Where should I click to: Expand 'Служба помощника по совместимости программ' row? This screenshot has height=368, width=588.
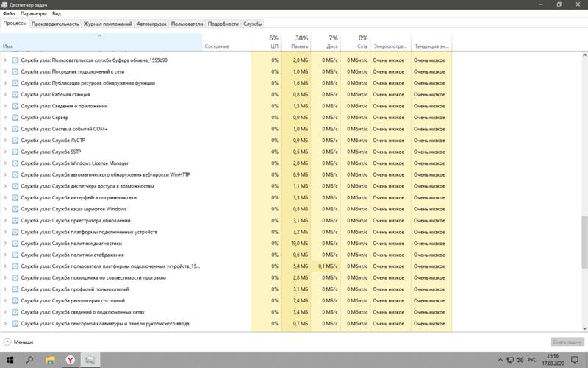click(x=5, y=278)
